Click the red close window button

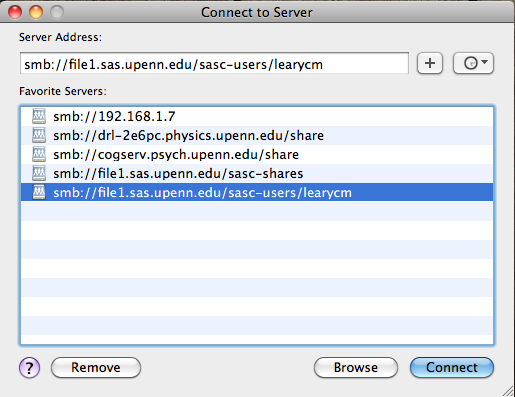[15, 12]
